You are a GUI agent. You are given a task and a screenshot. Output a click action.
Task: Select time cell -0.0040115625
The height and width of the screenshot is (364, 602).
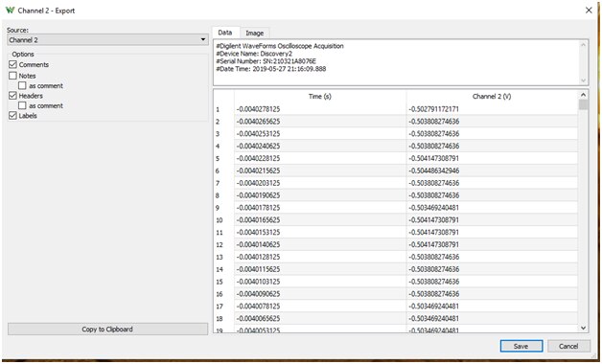click(320, 269)
